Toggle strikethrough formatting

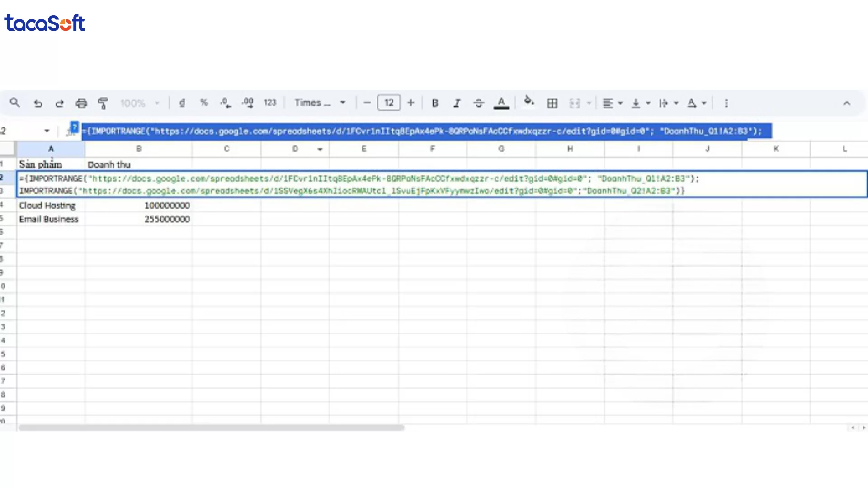pos(478,103)
